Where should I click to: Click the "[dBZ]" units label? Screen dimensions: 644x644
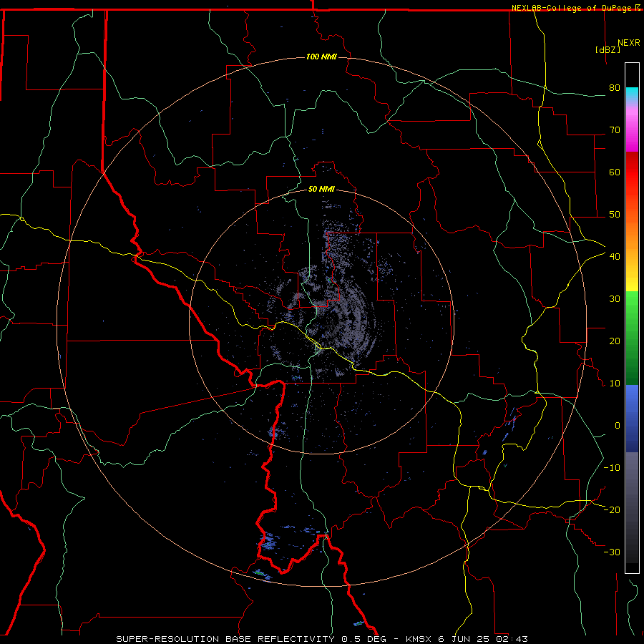(x=608, y=49)
